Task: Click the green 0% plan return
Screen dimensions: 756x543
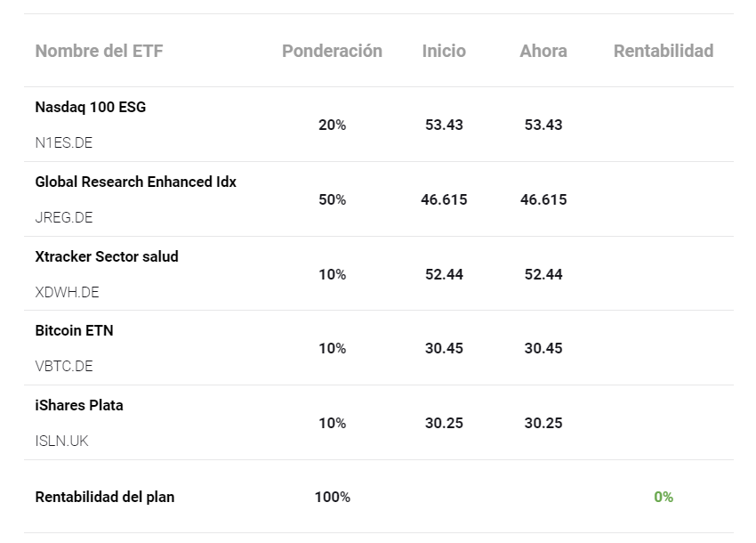Action: 664,497
